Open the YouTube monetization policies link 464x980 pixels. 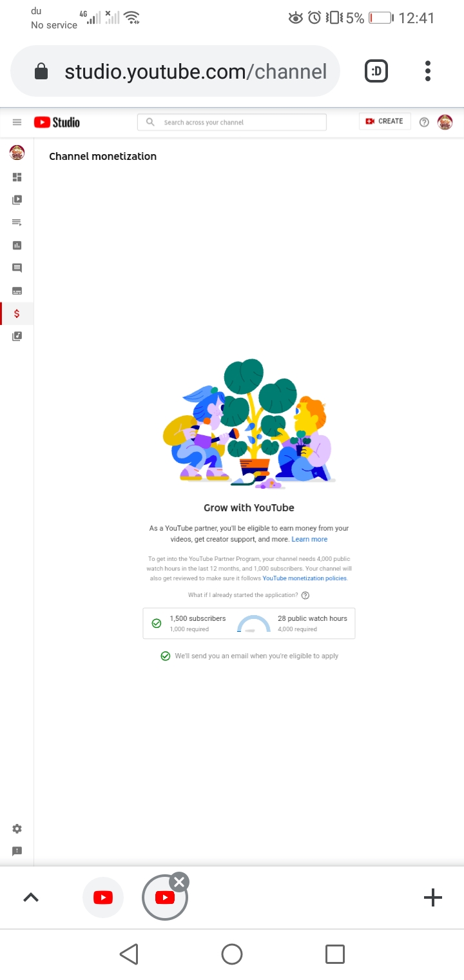(305, 578)
